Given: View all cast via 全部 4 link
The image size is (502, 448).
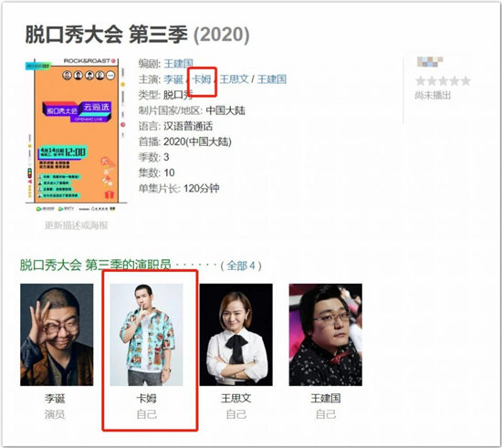Looking at the screenshot, I should click(241, 266).
